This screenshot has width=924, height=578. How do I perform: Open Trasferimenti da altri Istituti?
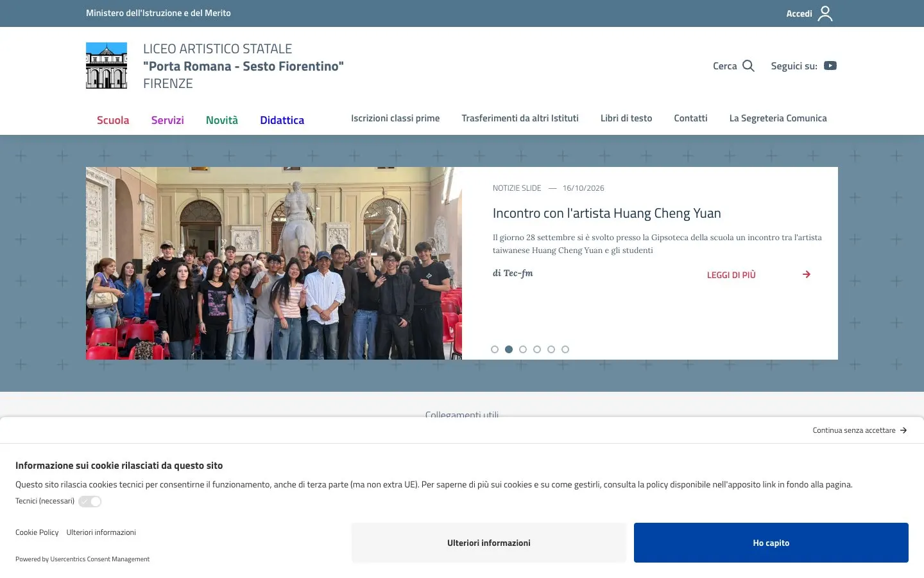[520, 118]
